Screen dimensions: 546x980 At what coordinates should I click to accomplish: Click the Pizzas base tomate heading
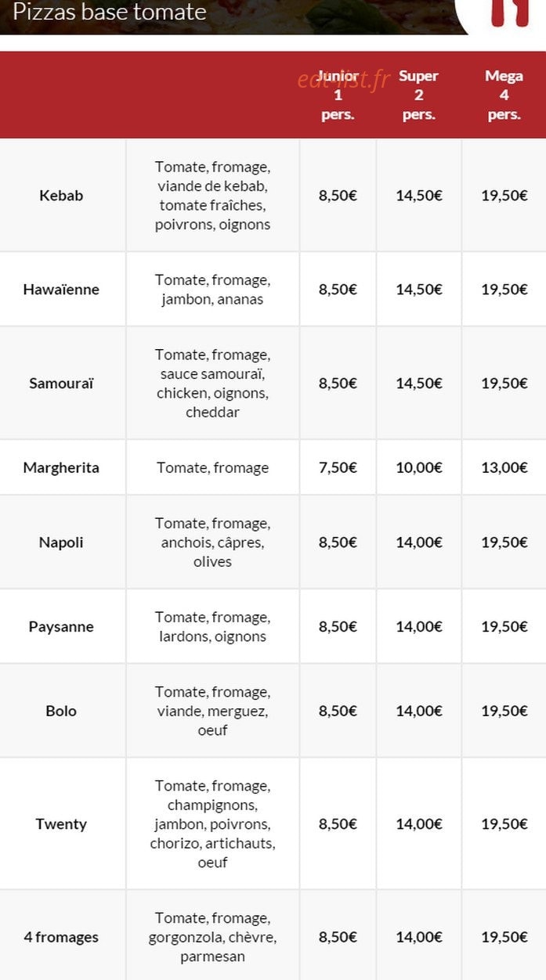[x=110, y=12]
